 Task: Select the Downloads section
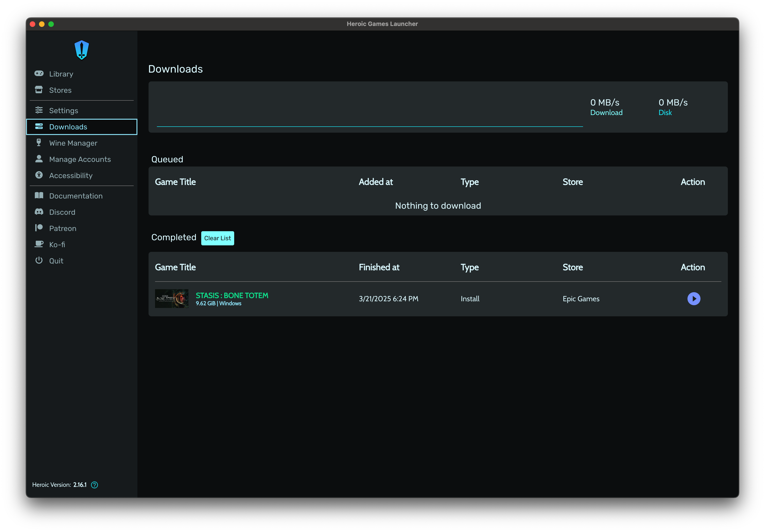tap(68, 127)
